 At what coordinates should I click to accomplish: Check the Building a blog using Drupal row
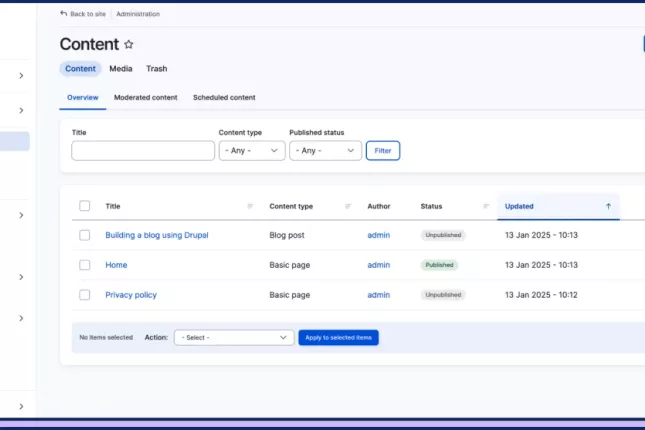[x=85, y=235]
